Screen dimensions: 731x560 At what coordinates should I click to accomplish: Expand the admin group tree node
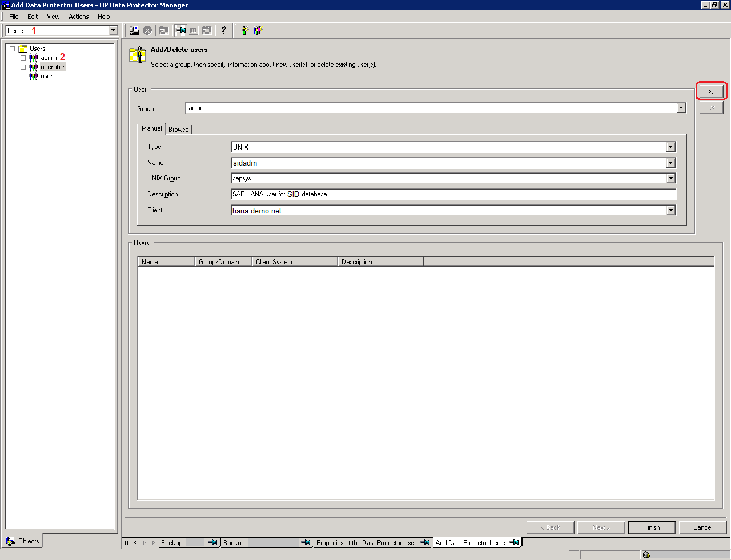pyautogui.click(x=23, y=58)
